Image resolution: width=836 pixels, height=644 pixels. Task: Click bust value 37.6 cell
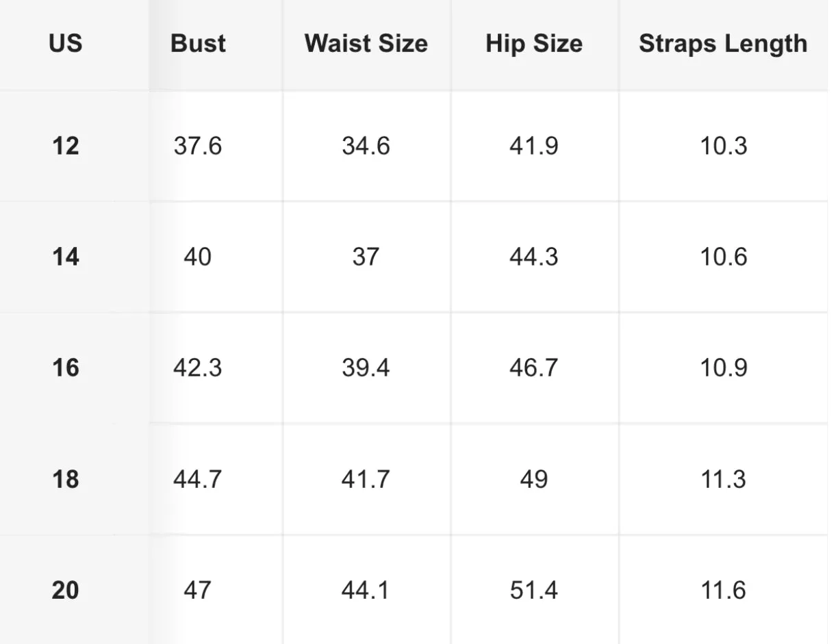tap(198, 146)
